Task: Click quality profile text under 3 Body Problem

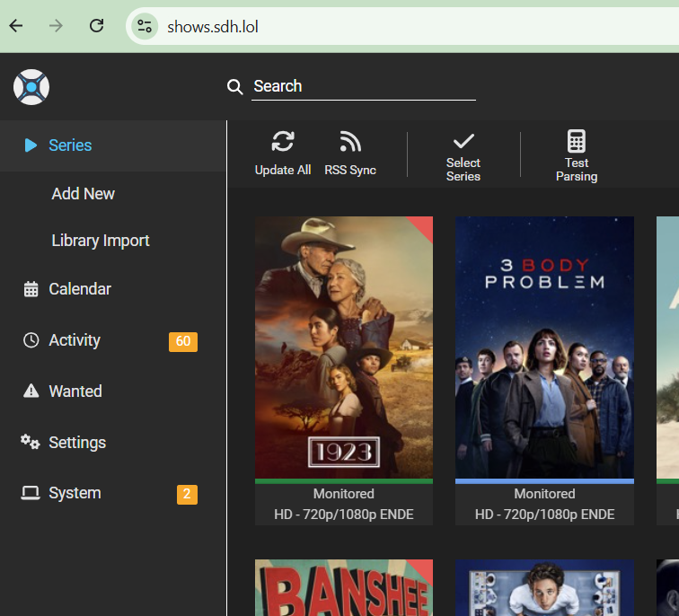Action: point(544,515)
